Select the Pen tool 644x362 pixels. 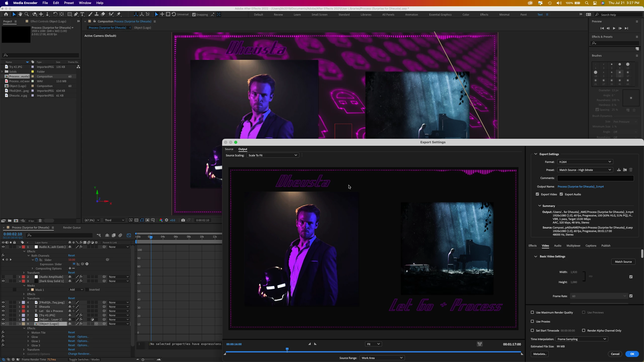[x=76, y=14]
